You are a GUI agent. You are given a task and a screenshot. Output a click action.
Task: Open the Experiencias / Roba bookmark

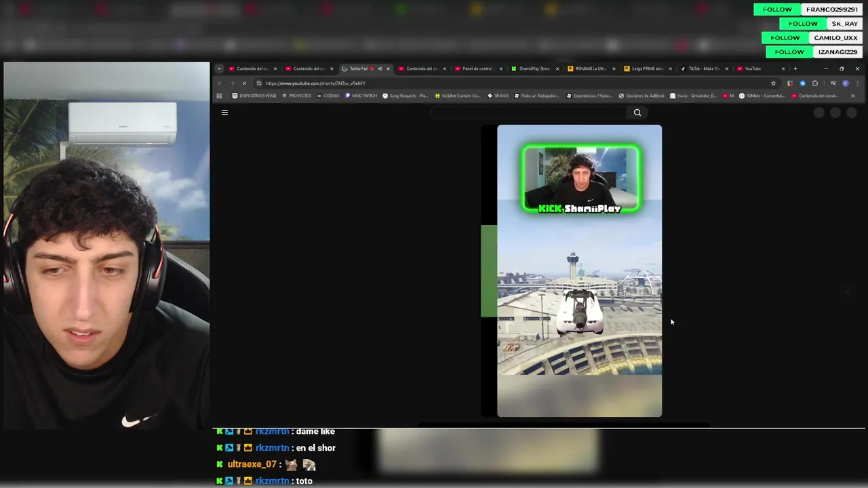pyautogui.click(x=589, y=96)
